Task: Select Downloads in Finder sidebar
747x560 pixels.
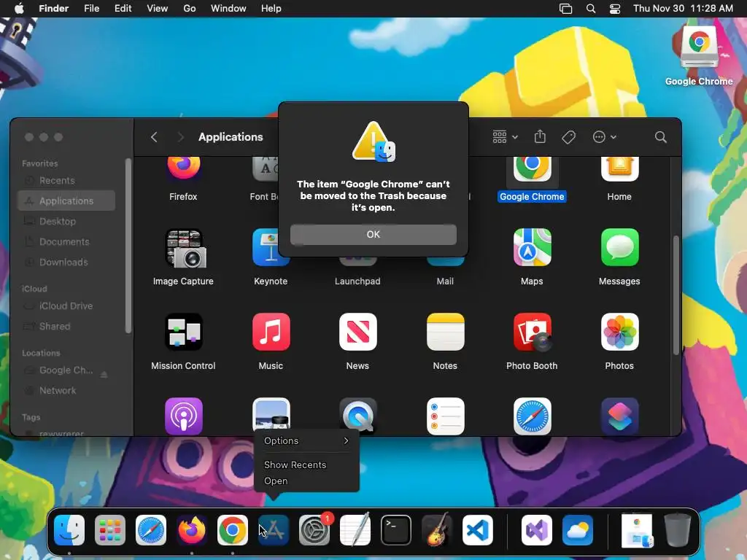Action: point(66,262)
